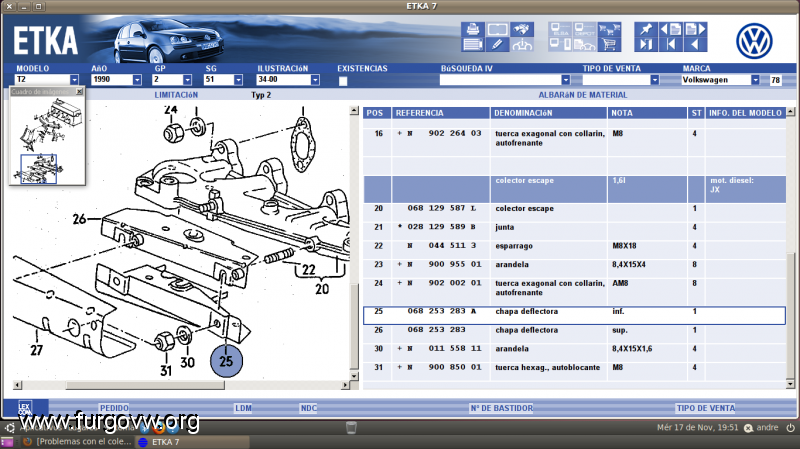Viewport: 800px width, 449px height.
Task: Go to previous page with left-arrow page icon
Action: [670, 29]
